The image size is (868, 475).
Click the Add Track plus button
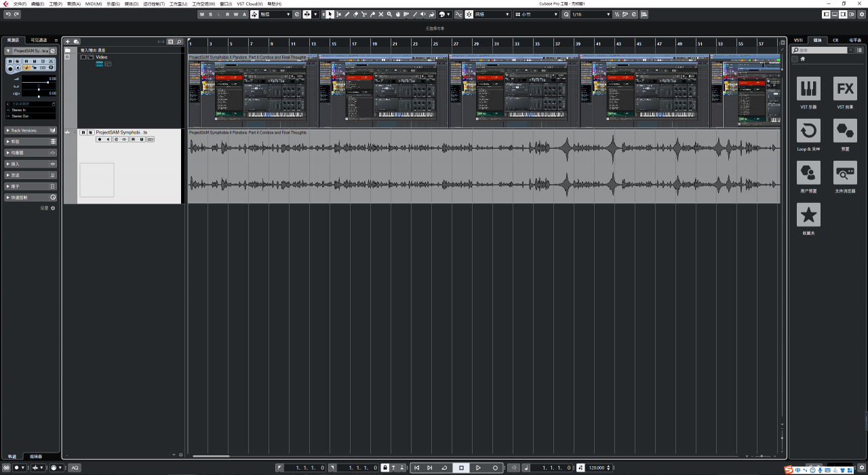pos(67,41)
